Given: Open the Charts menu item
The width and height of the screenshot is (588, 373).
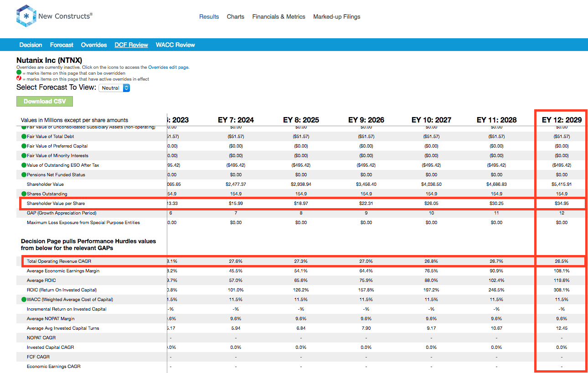Looking at the screenshot, I should tap(236, 16).
